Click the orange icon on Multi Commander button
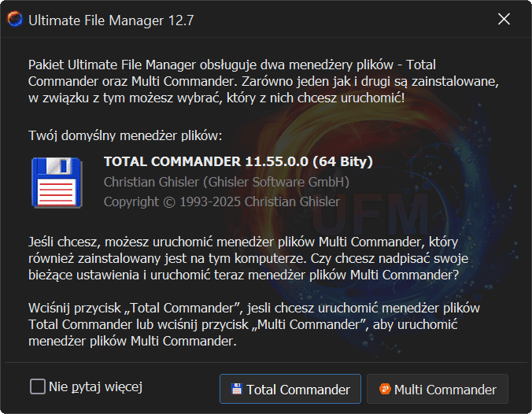Screen dimensions: 532x414 click(x=385, y=389)
